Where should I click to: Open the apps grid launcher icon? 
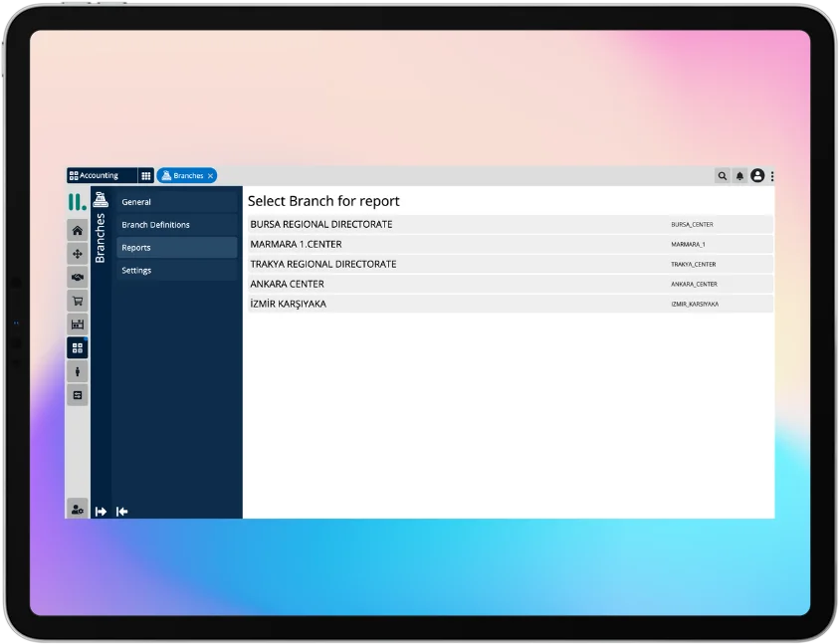146,176
